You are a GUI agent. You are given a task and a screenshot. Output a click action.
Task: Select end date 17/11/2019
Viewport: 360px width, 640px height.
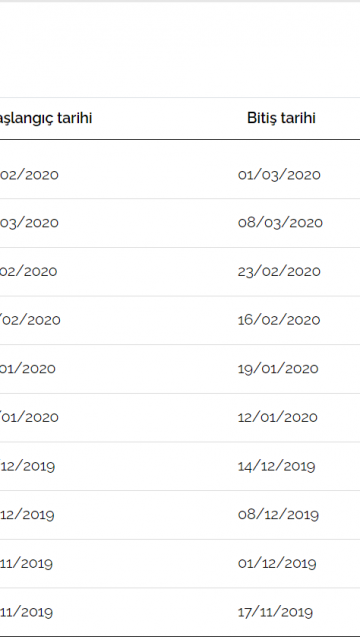276,612
